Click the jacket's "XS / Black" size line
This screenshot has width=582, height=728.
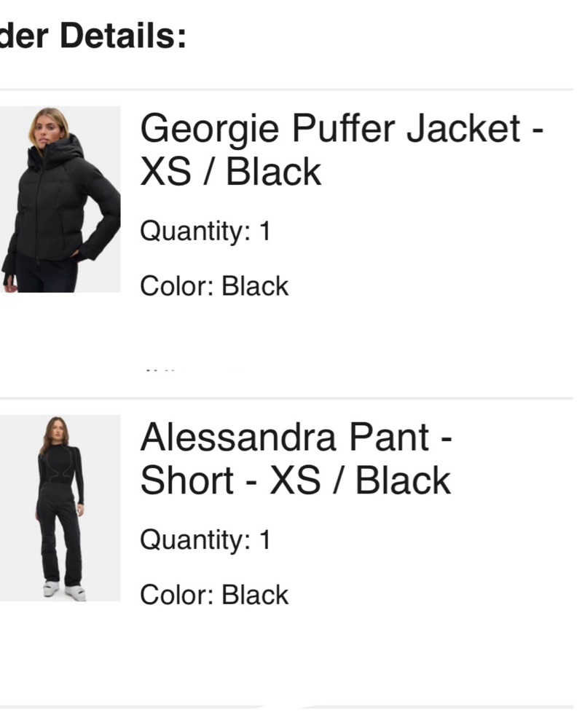(230, 172)
